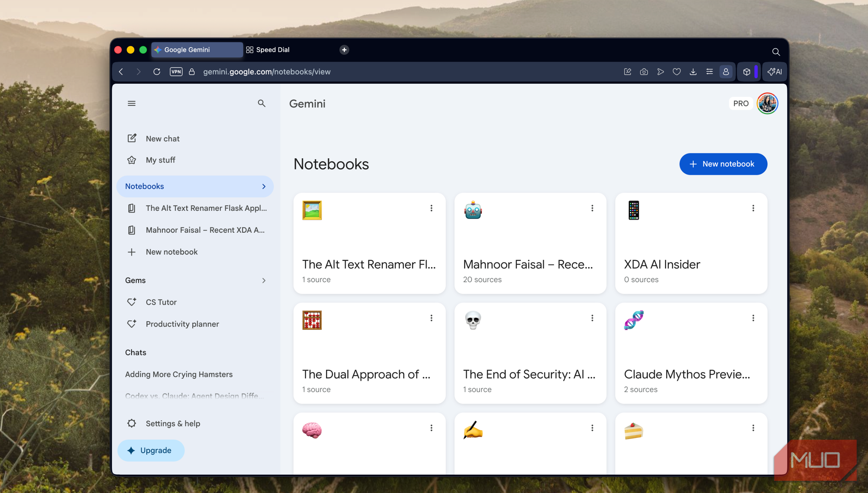Viewport: 868px width, 493px height.
Task: Toggle the VPN badge
Action: pos(176,72)
